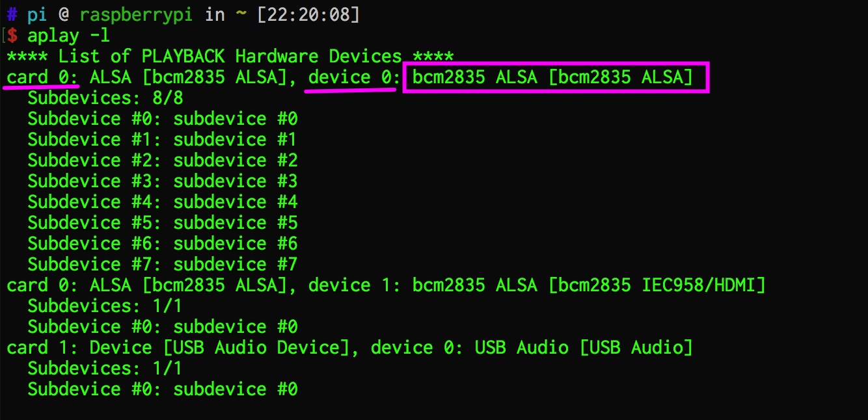The height and width of the screenshot is (420, 868).
Task: Click the blue hash symbol before pi
Action: (12, 15)
